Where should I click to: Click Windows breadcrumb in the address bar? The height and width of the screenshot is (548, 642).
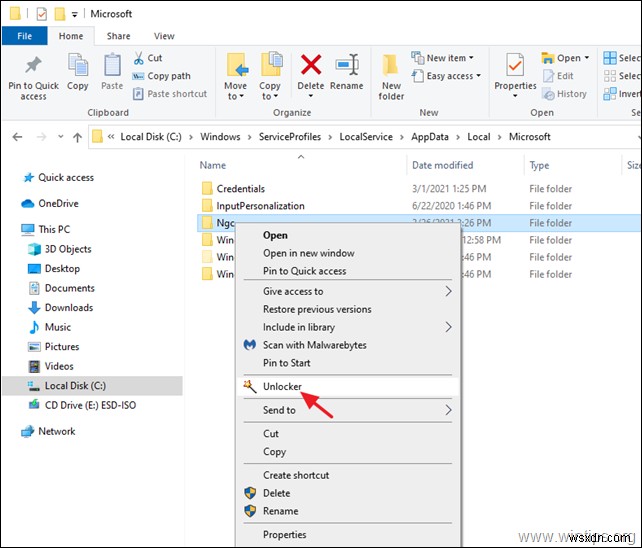pyautogui.click(x=220, y=137)
